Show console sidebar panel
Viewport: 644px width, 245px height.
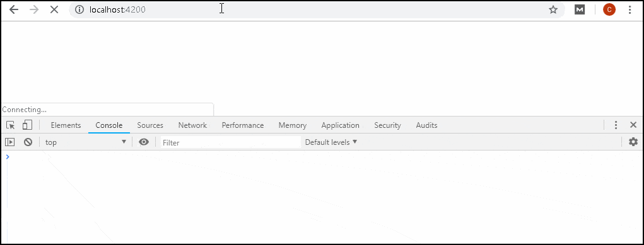click(10, 142)
